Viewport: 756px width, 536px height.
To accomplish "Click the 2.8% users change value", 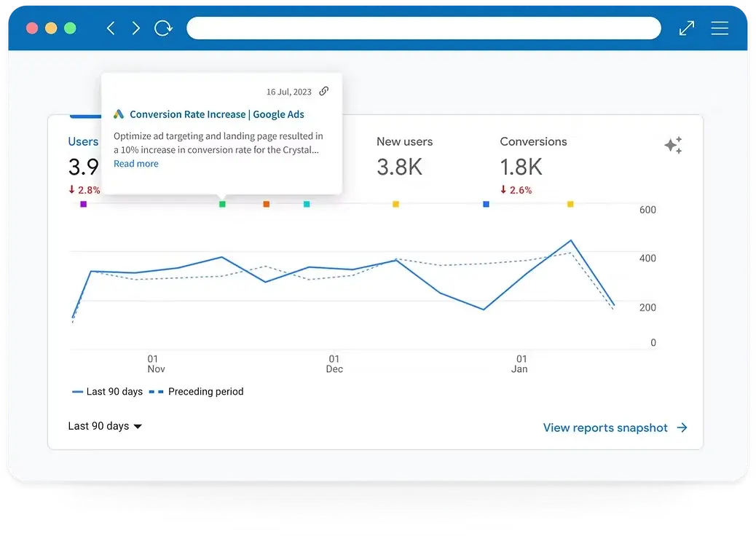I will click(84, 190).
